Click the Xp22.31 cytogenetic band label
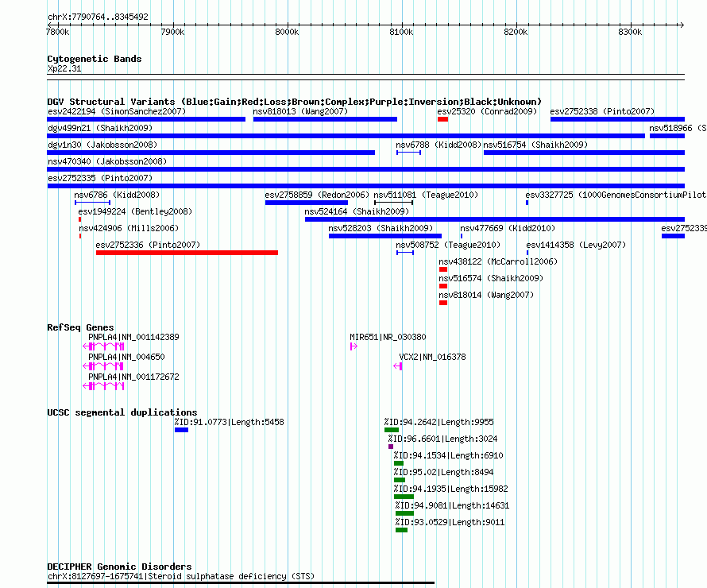The height and width of the screenshot is (588, 707). (64, 68)
